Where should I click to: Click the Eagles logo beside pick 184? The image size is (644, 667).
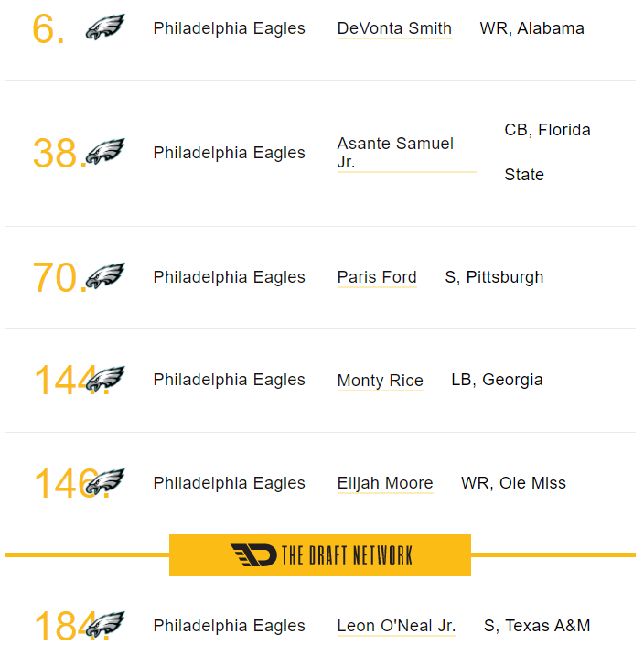pos(105,625)
